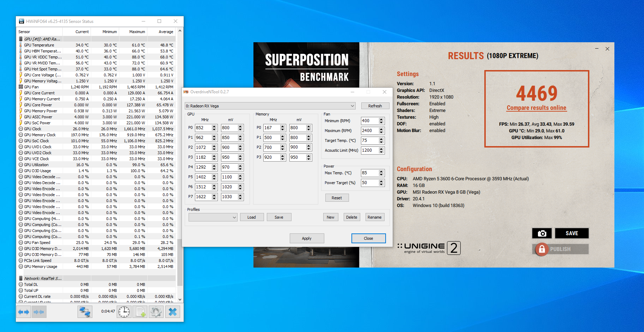Click the clock icon to reset the timer

124,312
